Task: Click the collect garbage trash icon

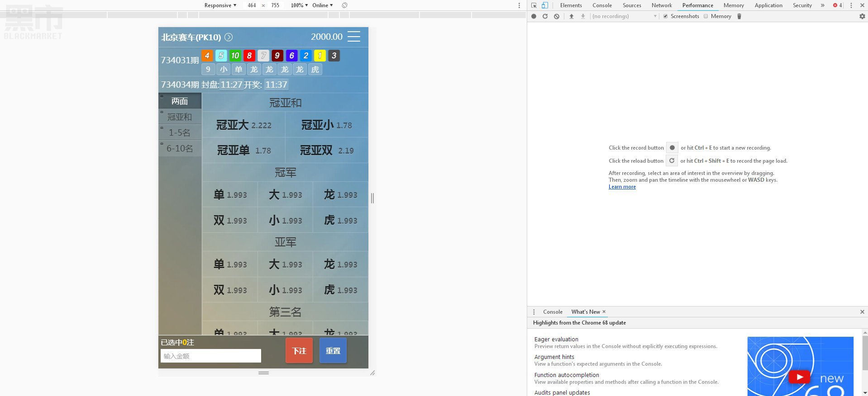Action: (x=739, y=16)
